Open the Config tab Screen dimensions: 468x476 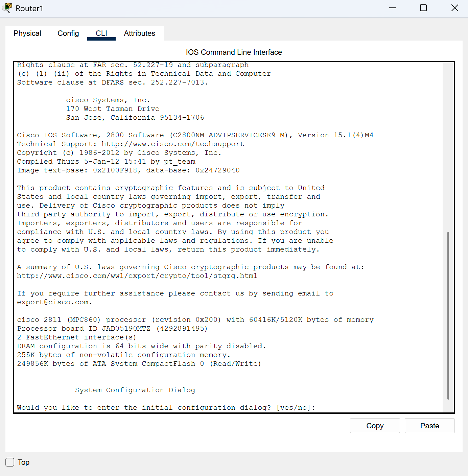[x=68, y=33]
